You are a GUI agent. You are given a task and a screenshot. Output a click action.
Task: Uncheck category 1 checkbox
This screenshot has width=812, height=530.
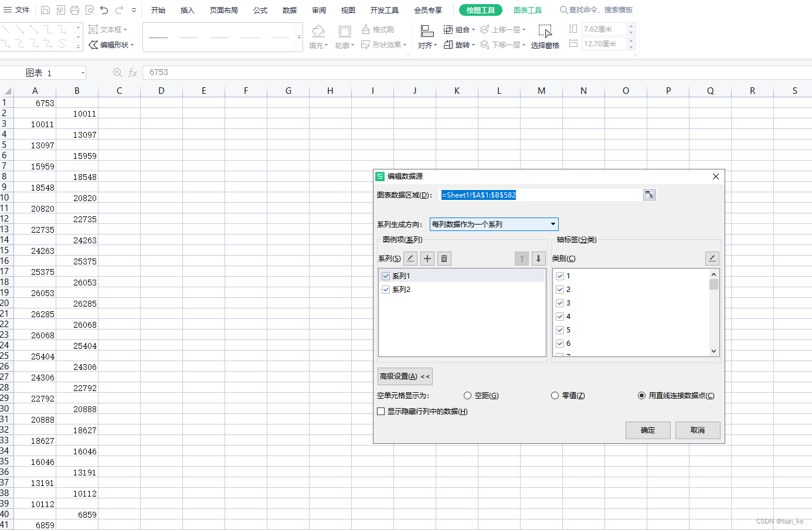[560, 276]
